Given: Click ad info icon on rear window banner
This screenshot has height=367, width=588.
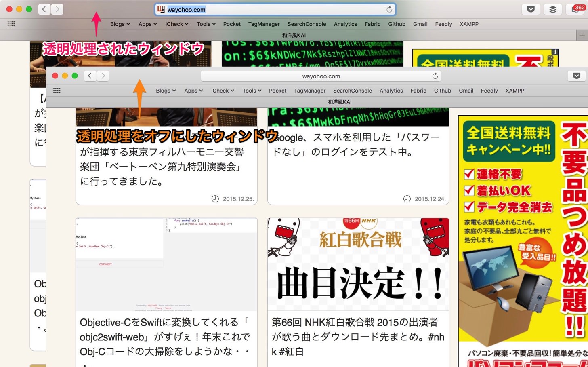Looking at the screenshot, I should tap(555, 52).
